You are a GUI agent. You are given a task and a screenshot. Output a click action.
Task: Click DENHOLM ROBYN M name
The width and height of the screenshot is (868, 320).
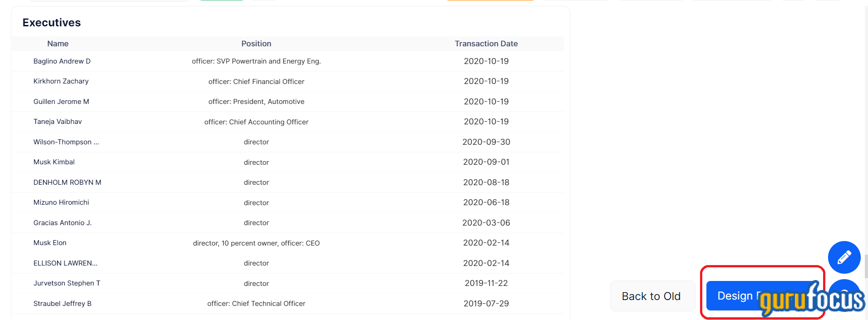click(67, 182)
